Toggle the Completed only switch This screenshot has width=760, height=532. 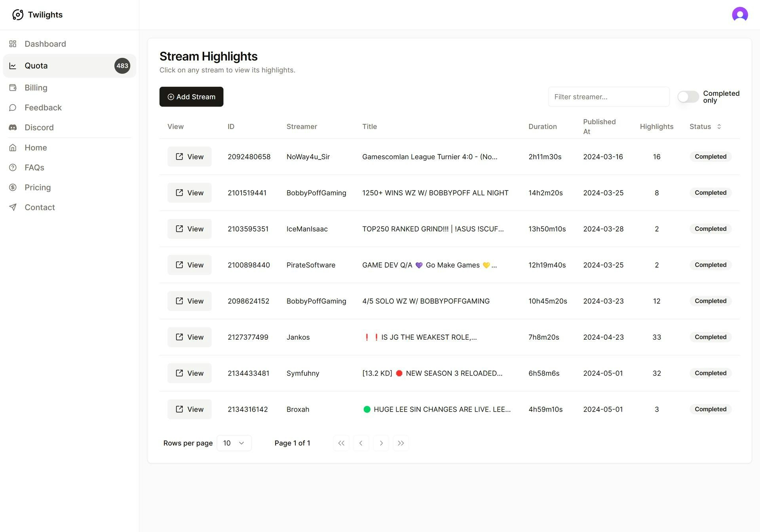pos(688,97)
